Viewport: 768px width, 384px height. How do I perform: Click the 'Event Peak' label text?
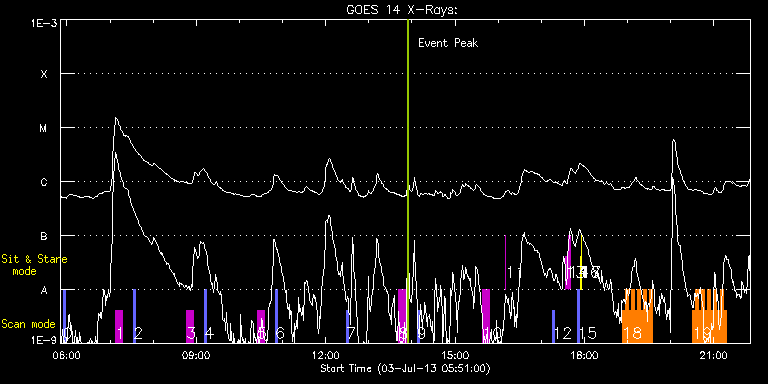click(x=448, y=43)
